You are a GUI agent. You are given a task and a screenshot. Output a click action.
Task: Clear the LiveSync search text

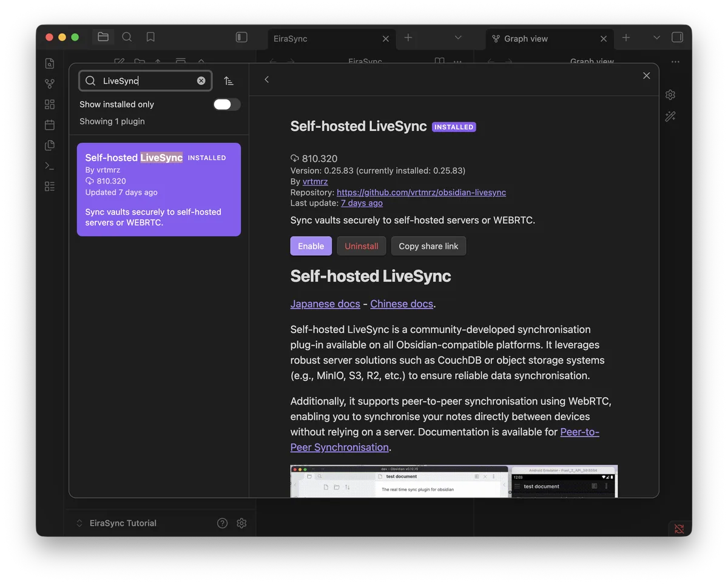201,81
